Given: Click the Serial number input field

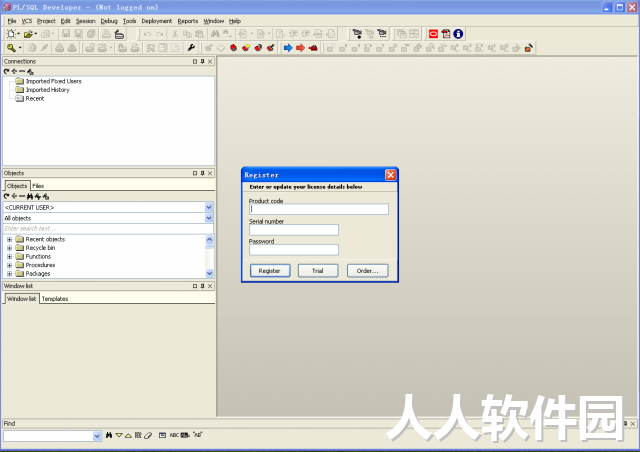Looking at the screenshot, I should point(294,230).
